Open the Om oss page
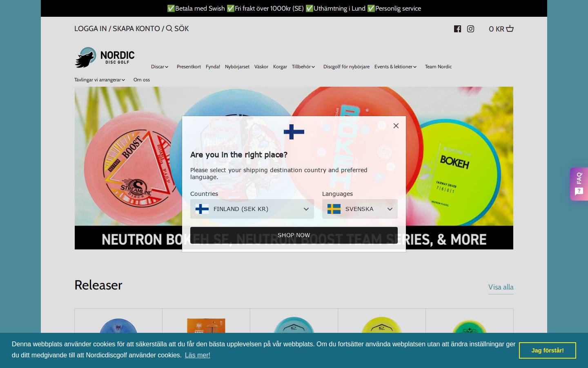Image resolution: width=588 pixels, height=368 pixels. (x=142, y=80)
